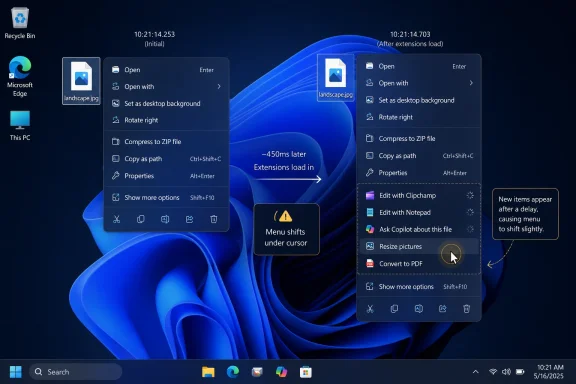Open the Windows Start menu
Screen dimensions: 576x384
point(15,372)
